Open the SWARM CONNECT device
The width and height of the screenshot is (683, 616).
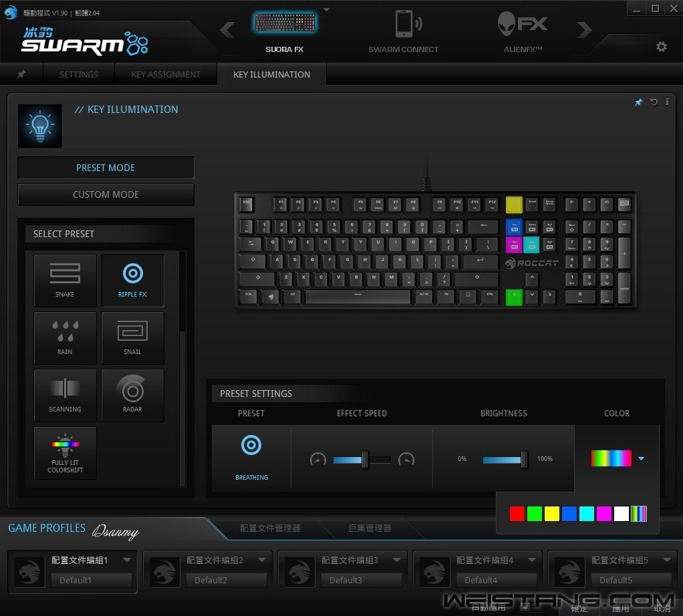[x=404, y=31]
